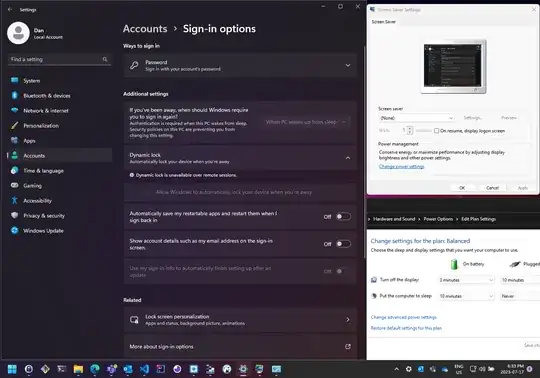540x378 pixels.
Task: Open Lock screen personalization page
Action: pos(240,319)
